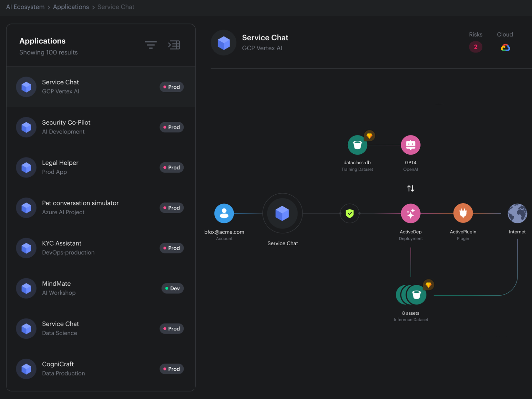Open the ActiveDep Deployment node
Viewport: 532px width, 399px height.
[x=411, y=213]
